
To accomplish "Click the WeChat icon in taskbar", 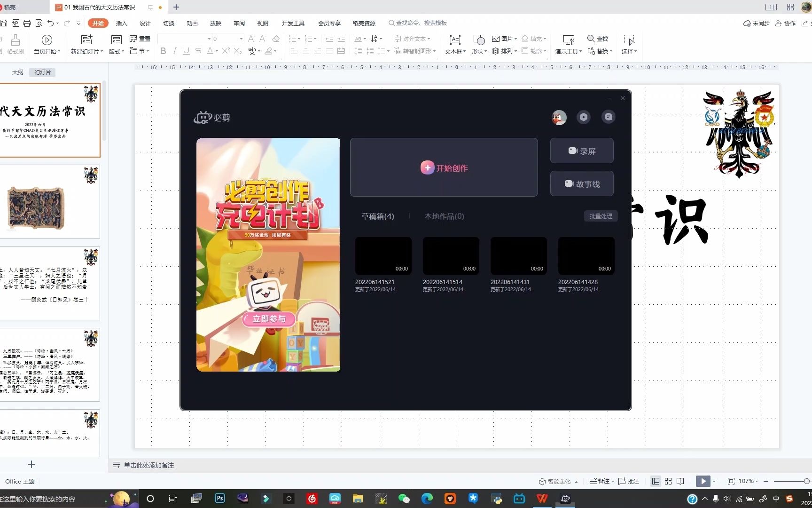I will [x=404, y=499].
